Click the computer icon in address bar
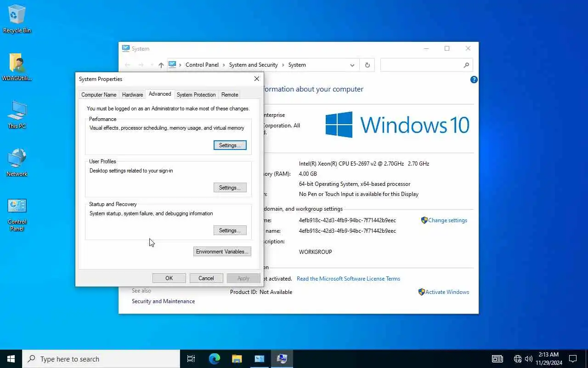This screenshot has height=368, width=588. point(173,65)
